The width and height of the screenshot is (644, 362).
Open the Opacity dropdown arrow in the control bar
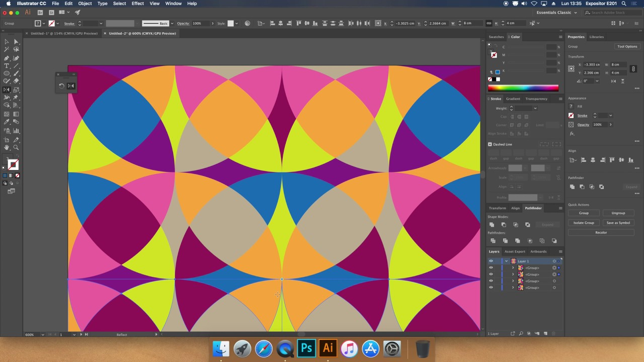click(x=212, y=23)
